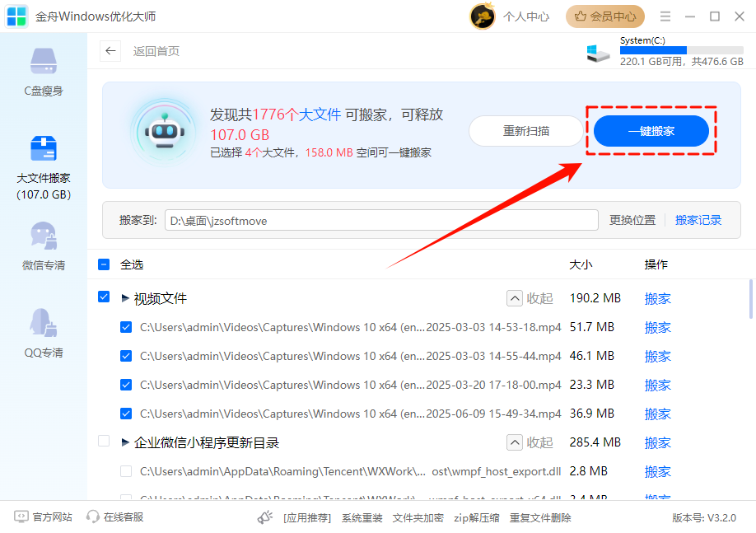
Task: Check the 企业微信小程序更新目录 checkbox
Action: point(104,442)
